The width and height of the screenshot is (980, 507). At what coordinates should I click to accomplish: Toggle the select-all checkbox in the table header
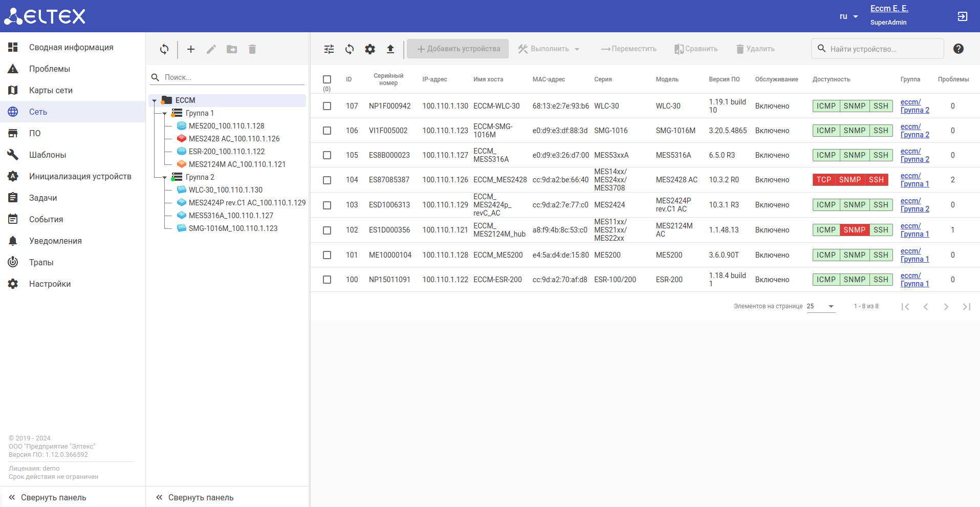327,79
